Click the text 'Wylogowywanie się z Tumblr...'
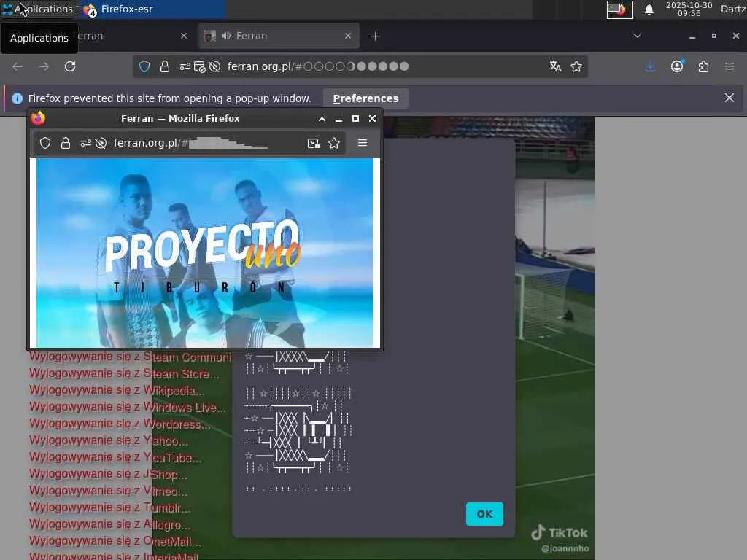 (109, 507)
